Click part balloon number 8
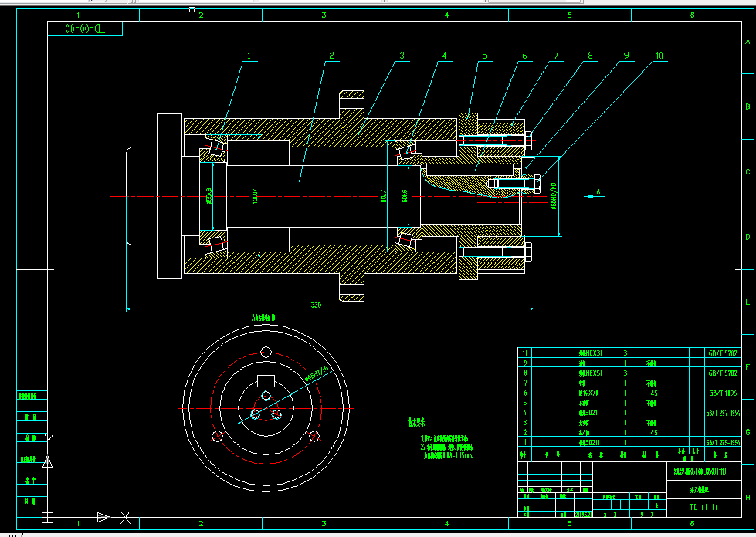Screen dimensions: 756x537 (x=590, y=56)
